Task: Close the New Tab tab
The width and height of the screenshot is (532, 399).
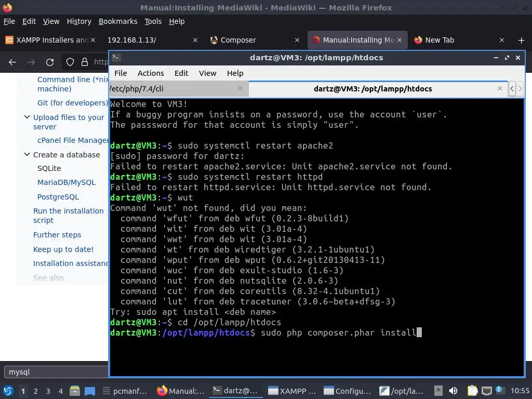Action: [502, 40]
